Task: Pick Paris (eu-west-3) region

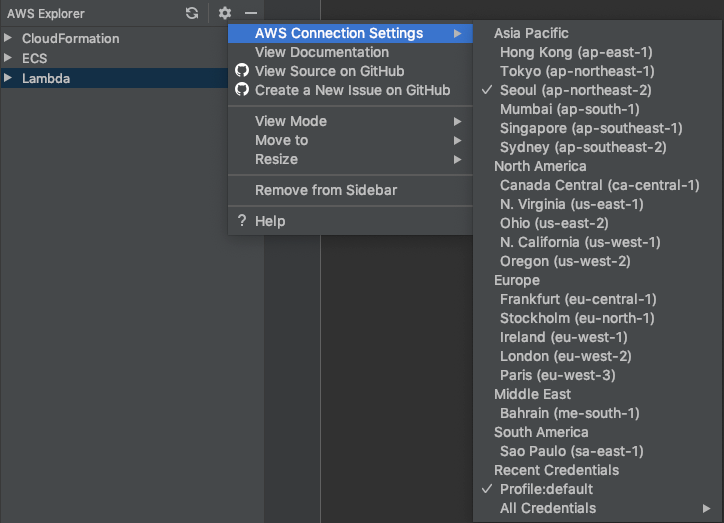Action: 598,375
